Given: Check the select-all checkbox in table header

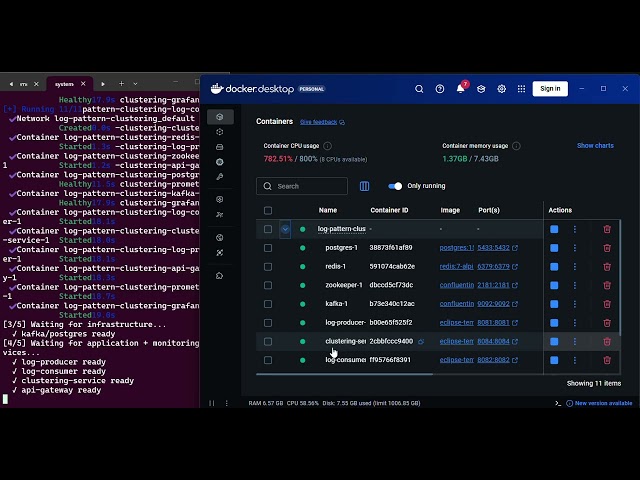Looking at the screenshot, I should [x=268, y=211].
